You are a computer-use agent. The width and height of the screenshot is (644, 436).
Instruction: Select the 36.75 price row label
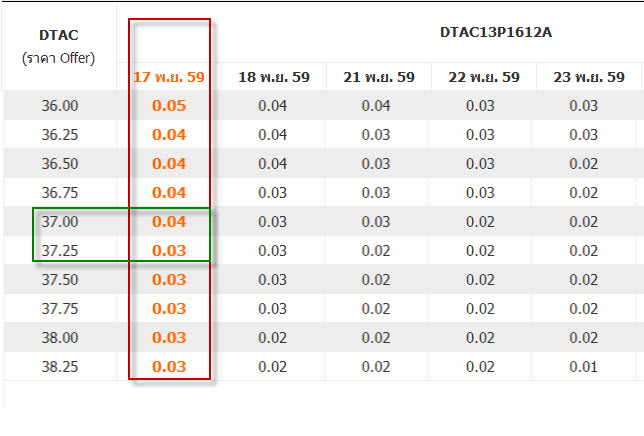coord(60,193)
